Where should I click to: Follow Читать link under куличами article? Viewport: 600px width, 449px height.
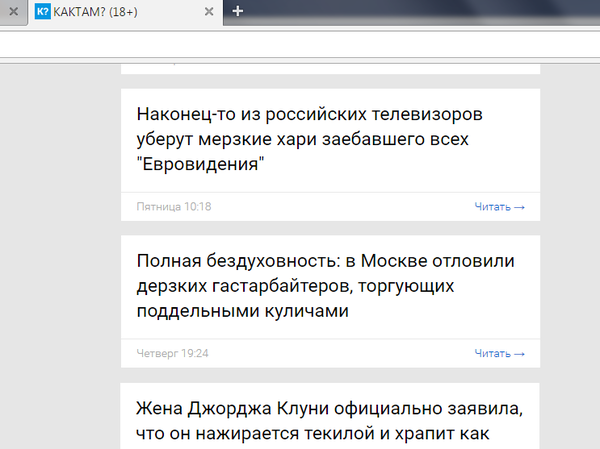point(499,353)
